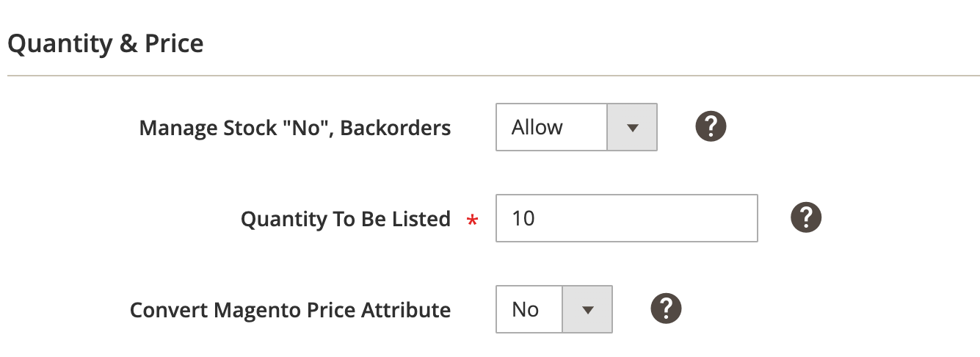Click the 'Quantity & Price' section heading

(106, 44)
